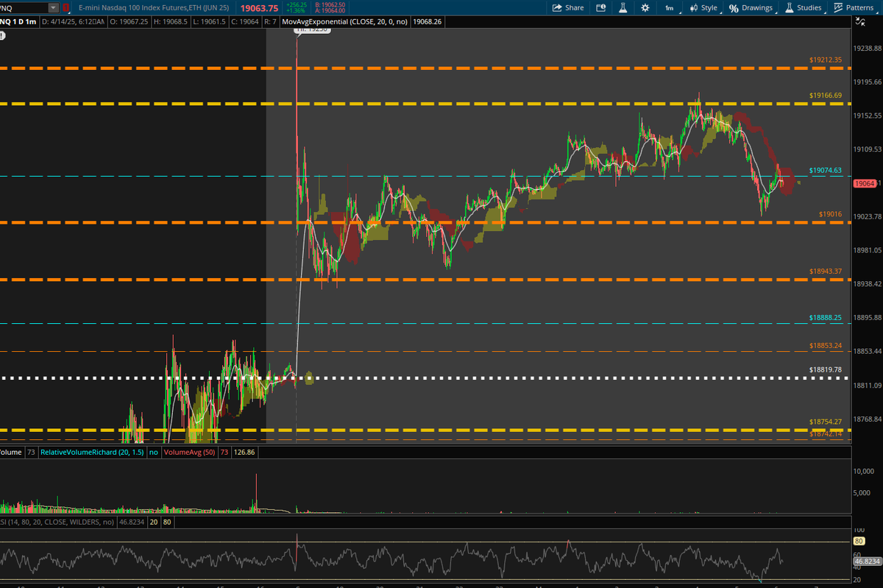Click the /NQ symbol input field
Image resolution: width=883 pixels, height=588 pixels.
click(x=24, y=7)
